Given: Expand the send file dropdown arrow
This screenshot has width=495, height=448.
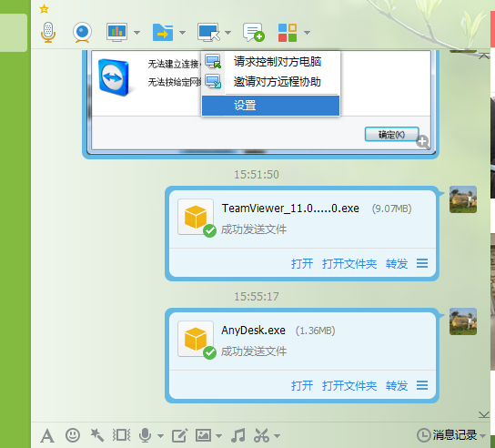Looking at the screenshot, I should click(x=182, y=32).
